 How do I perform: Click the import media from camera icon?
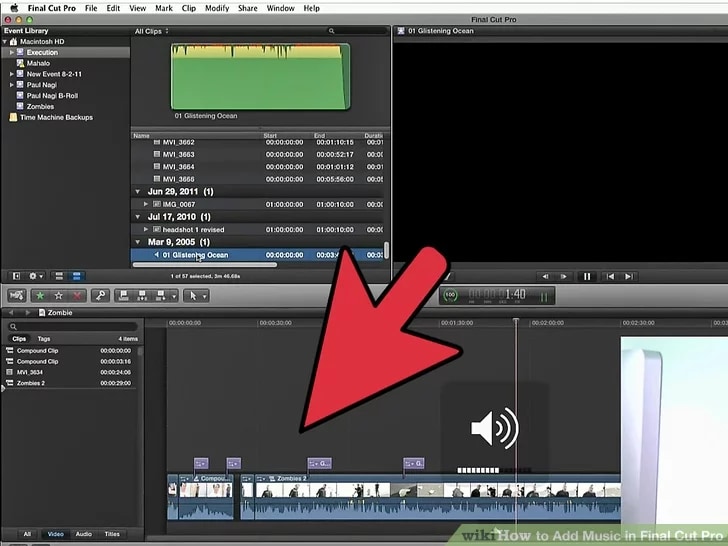[17, 295]
